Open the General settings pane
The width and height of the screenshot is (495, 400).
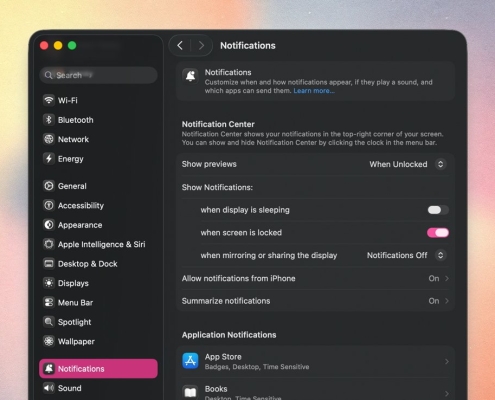98,186
